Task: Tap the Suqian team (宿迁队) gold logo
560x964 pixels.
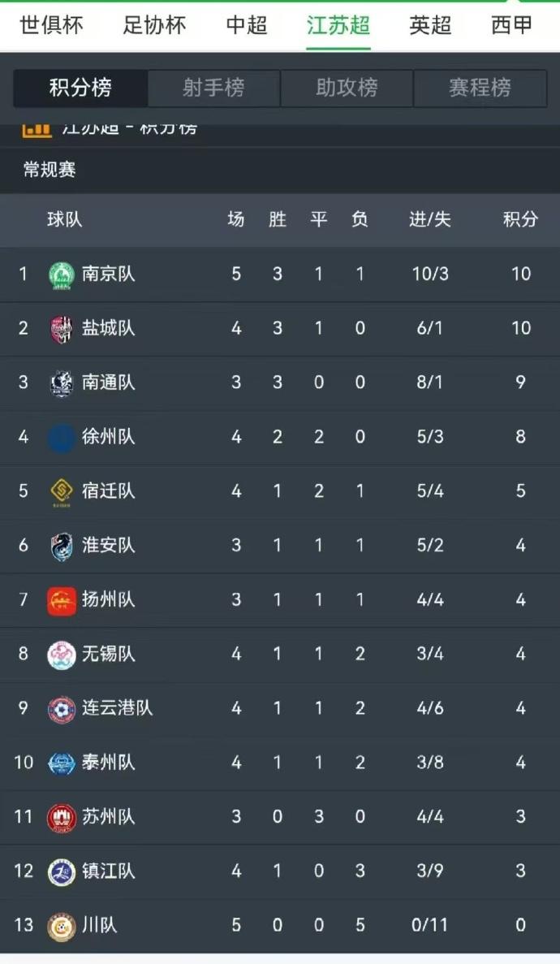Action: click(x=62, y=492)
